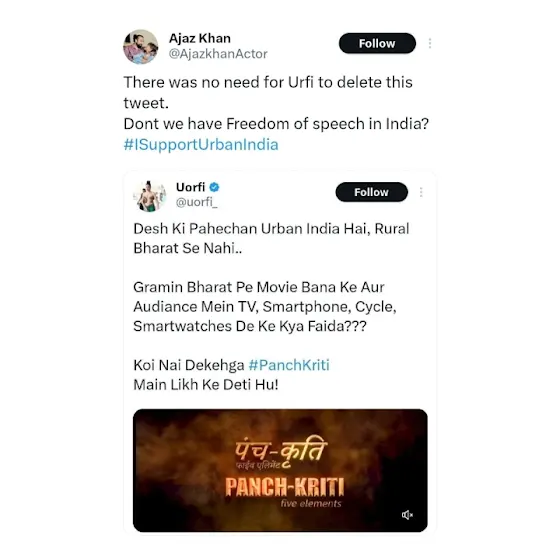
Task: Follow Ajaz Khan
Action: 377,43
